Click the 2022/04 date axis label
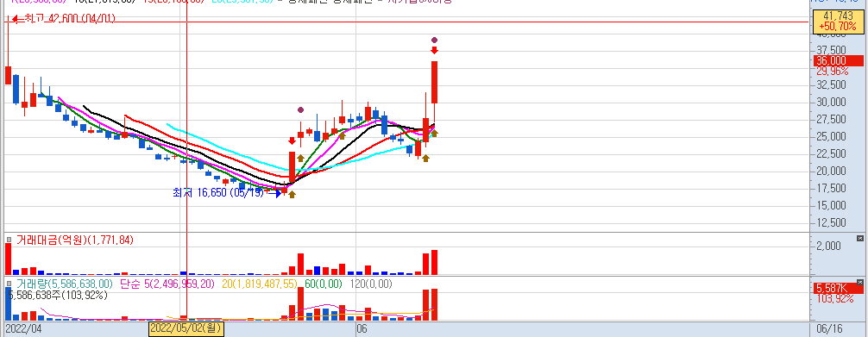868x337 pixels. point(23,328)
